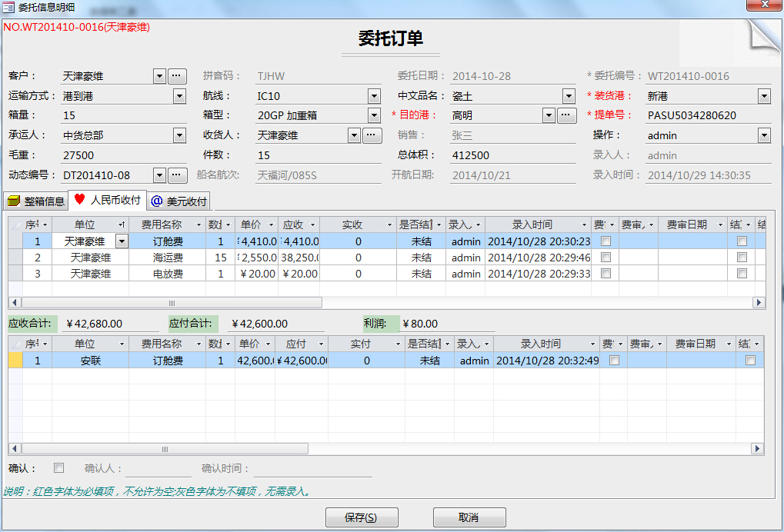Toggle 结 checkbox in 订舱费 receivable row

tap(742, 241)
